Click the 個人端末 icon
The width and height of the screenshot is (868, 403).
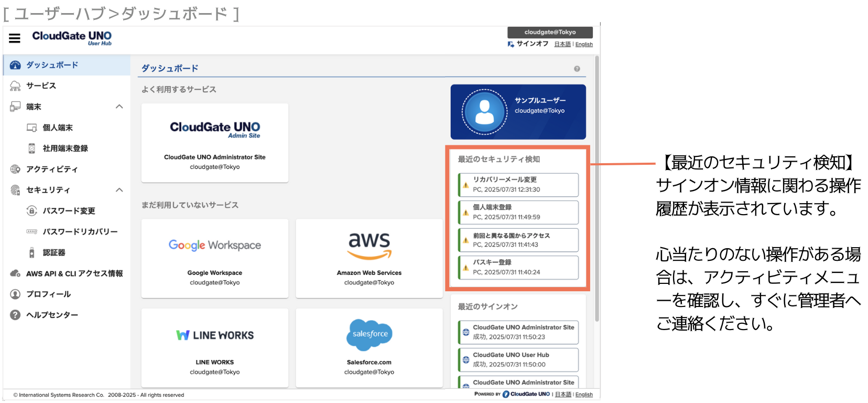[x=31, y=128]
